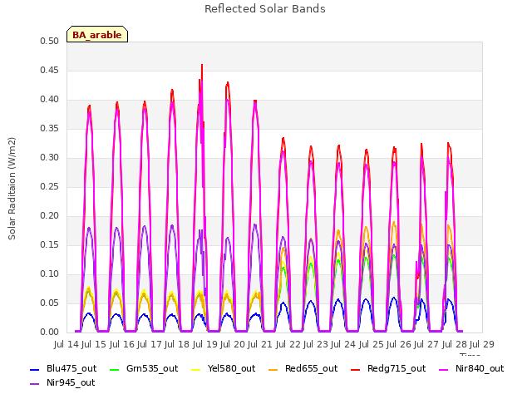Click the Jul 22 x-axis date label
The height and width of the screenshot is (399, 532).
point(288,345)
